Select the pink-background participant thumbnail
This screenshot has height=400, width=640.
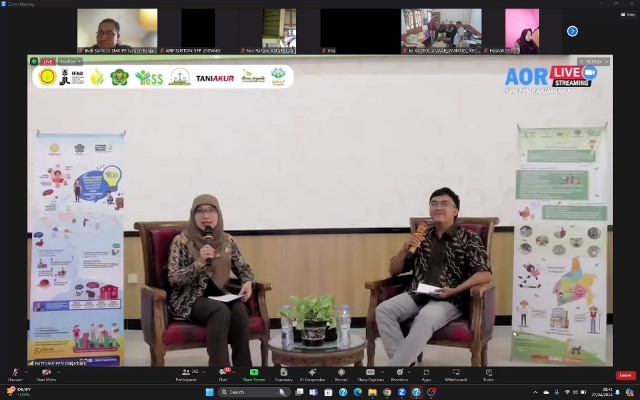pyautogui.click(x=522, y=31)
